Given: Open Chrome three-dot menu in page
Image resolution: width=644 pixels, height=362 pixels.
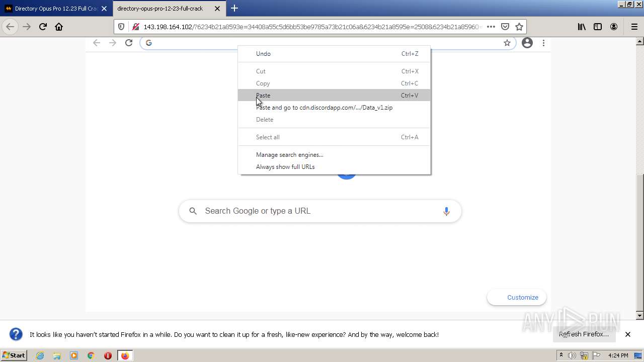Looking at the screenshot, I should 543,43.
